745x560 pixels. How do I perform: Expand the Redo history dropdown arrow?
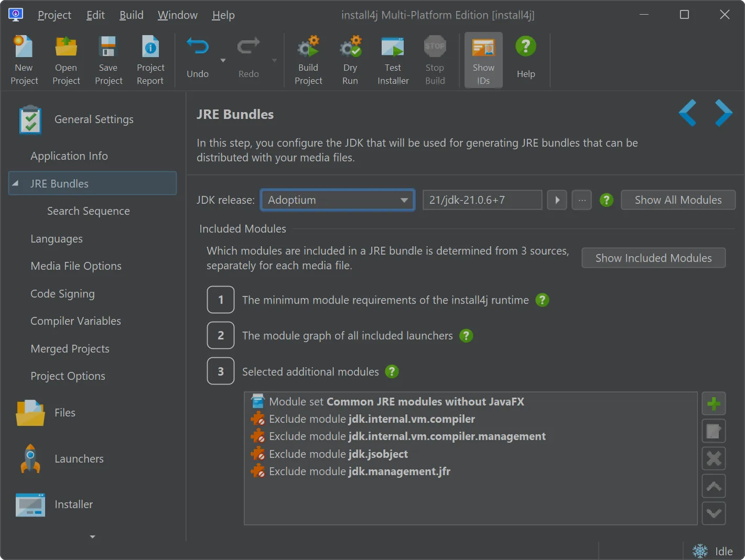coord(274,60)
